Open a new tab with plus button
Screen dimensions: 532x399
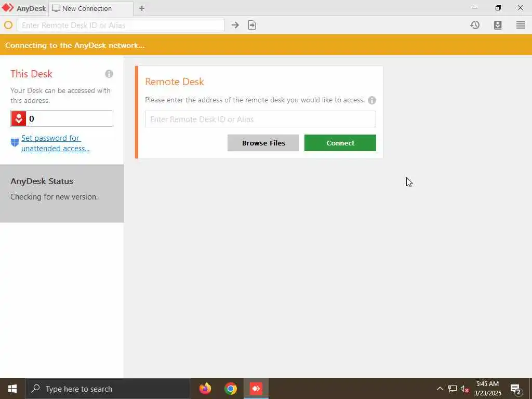(x=142, y=8)
